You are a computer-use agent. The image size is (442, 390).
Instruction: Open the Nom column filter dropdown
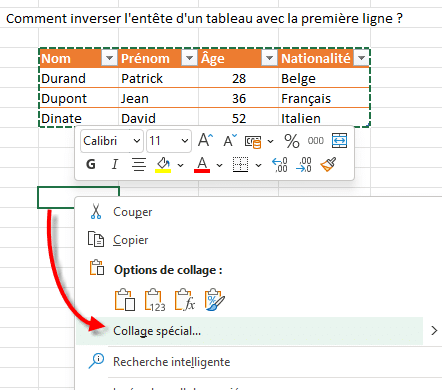click(x=109, y=58)
